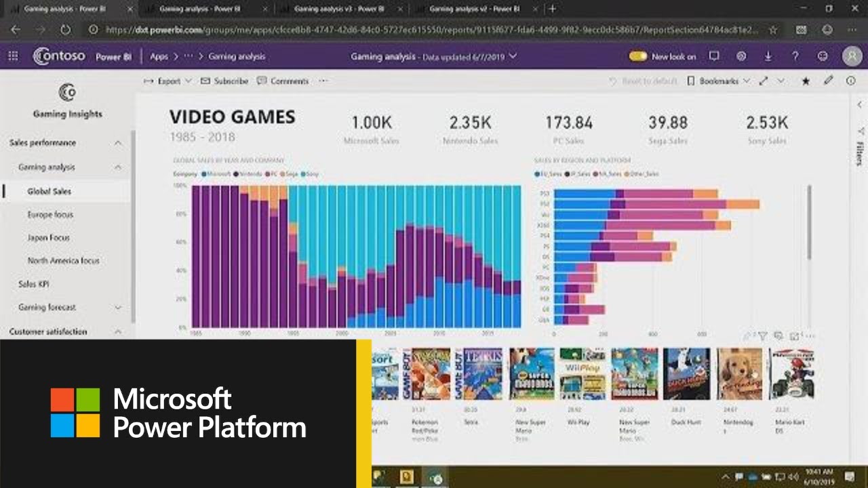Click Gaming analysis breadcrumb link

coord(237,57)
